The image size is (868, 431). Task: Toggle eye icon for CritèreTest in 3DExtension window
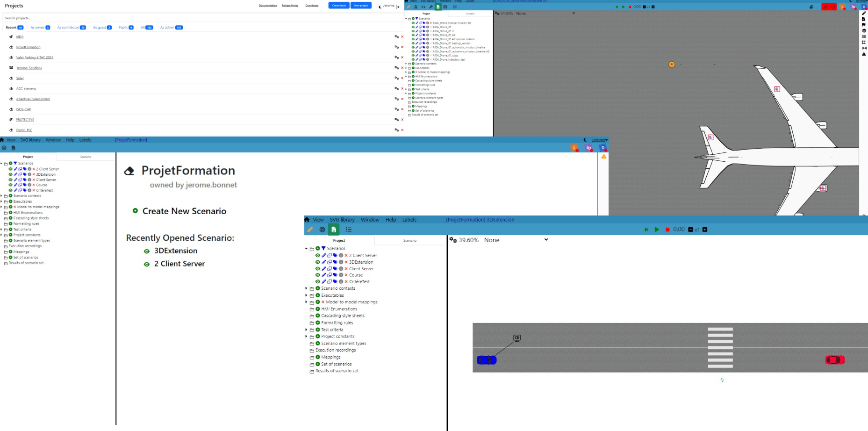tap(318, 282)
